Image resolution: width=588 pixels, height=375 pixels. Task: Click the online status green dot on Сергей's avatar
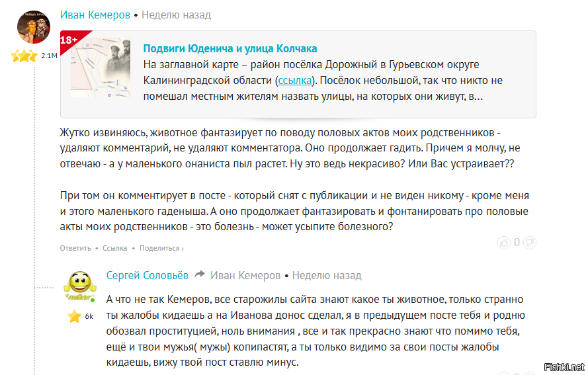(x=93, y=300)
